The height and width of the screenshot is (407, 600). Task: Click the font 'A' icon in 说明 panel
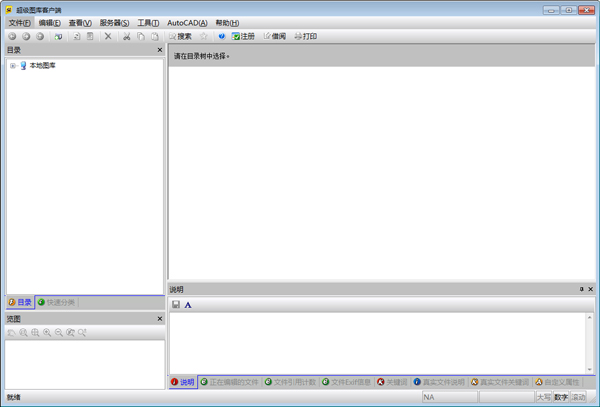[188, 304]
